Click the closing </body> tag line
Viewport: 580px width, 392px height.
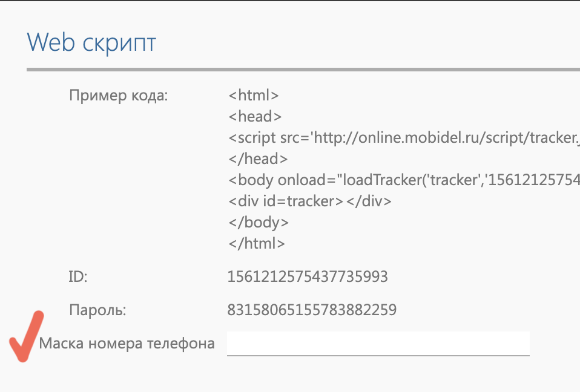(259, 222)
